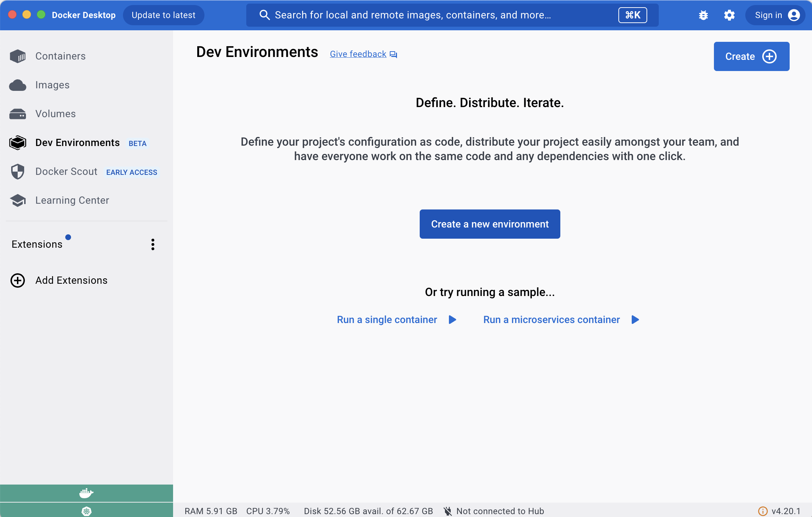Click the plus circle in Create button
This screenshot has height=517, width=812.
(x=769, y=57)
